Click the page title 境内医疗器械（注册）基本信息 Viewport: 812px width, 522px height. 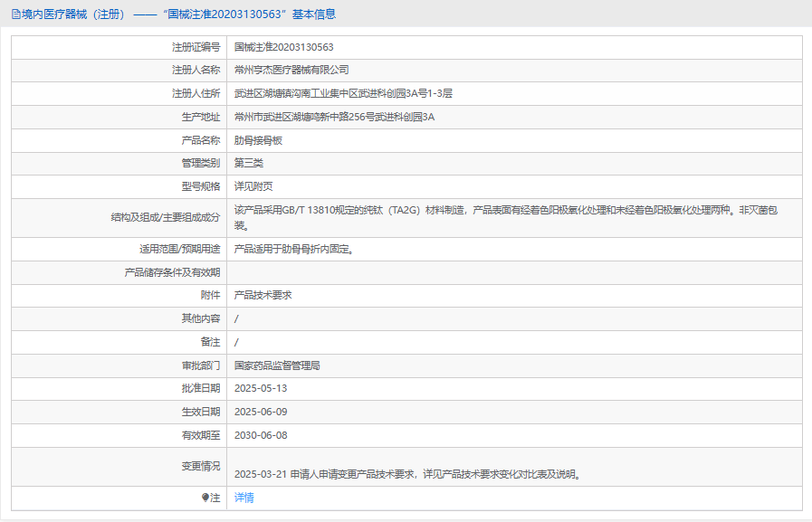[x=178, y=14]
